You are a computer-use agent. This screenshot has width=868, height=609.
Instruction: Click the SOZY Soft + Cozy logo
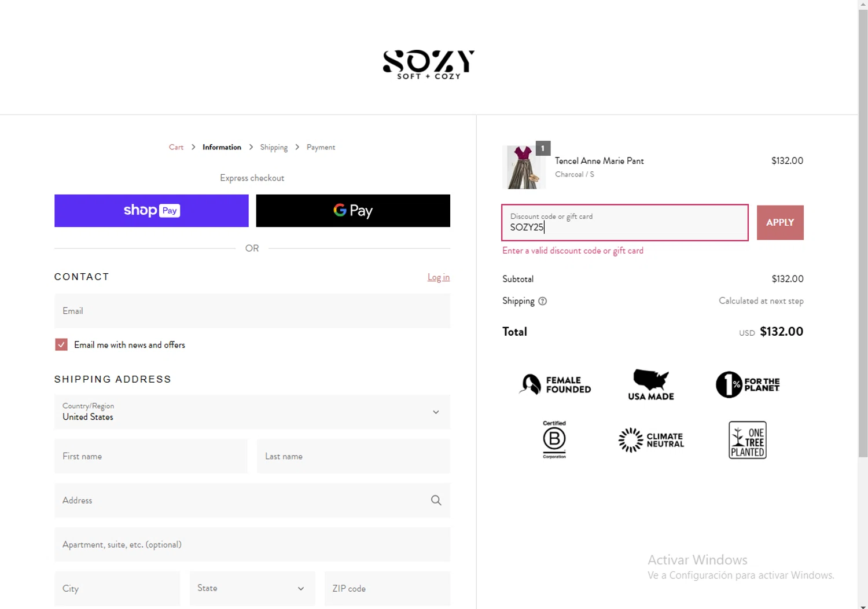(429, 64)
